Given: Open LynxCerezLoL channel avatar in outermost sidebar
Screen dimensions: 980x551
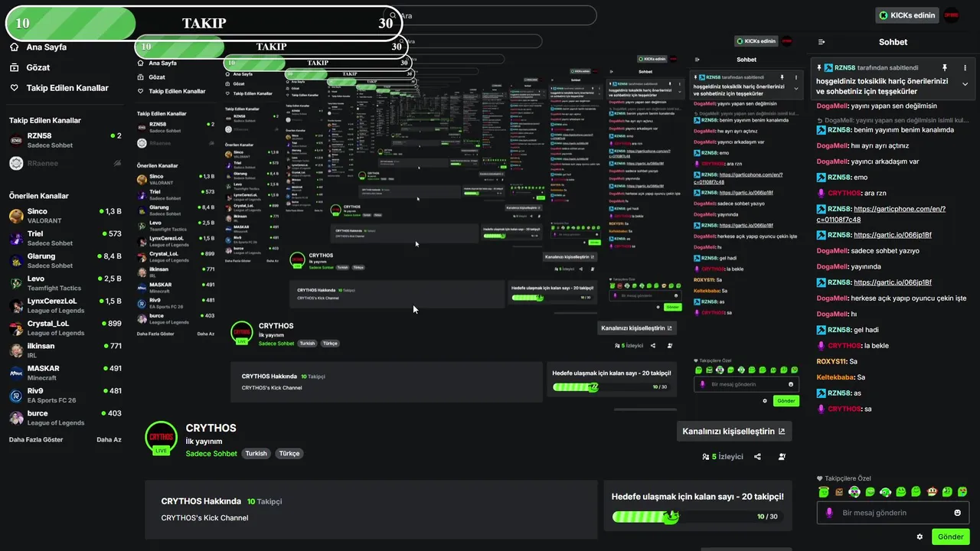Looking at the screenshot, I should click(x=16, y=305).
